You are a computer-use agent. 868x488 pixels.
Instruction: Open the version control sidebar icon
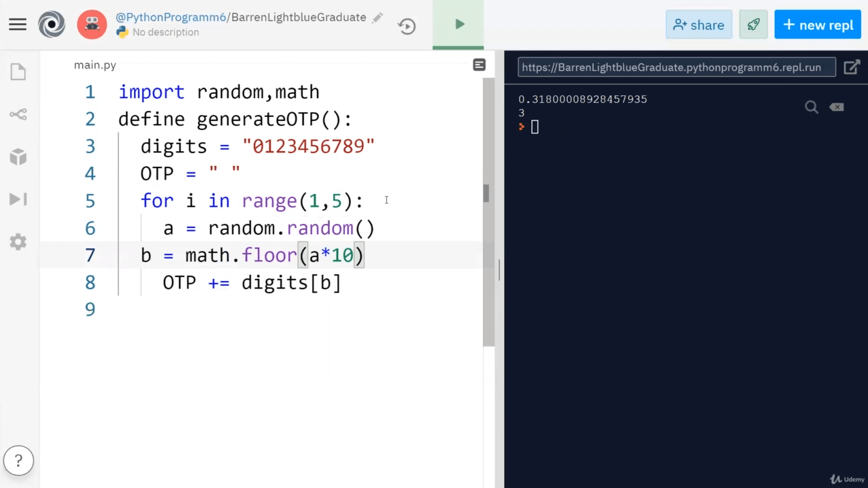pos(18,114)
